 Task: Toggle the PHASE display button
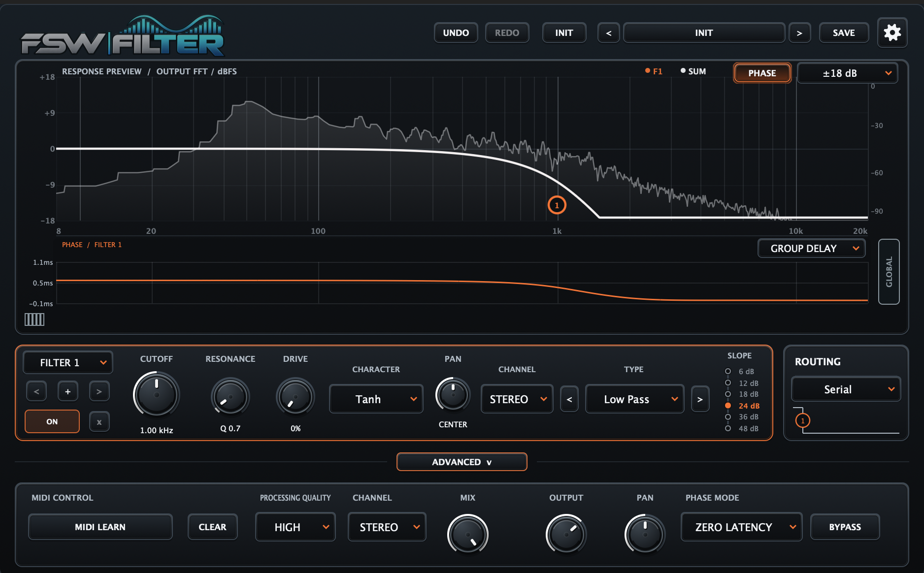click(x=762, y=73)
